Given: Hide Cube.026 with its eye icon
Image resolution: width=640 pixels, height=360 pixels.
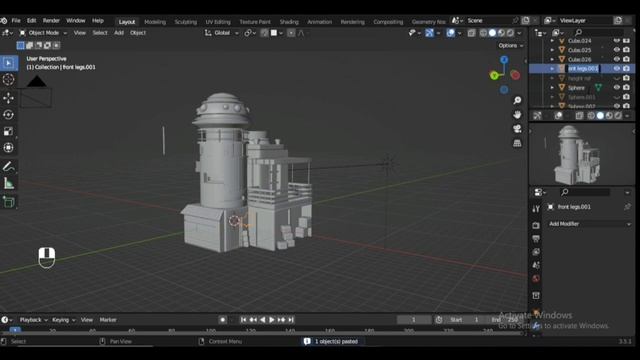Looking at the screenshot, I should tap(617, 59).
